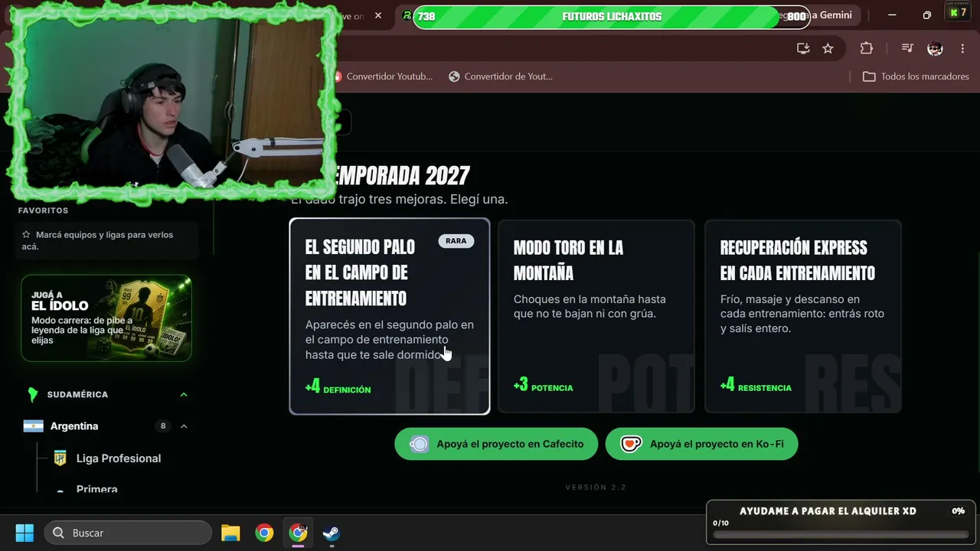The image size is (980, 551).
Task: Open the Windows Start menu
Action: coord(24,533)
